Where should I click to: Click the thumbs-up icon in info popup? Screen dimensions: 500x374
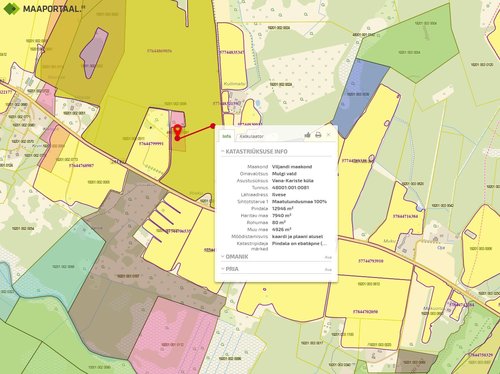pos(307,135)
